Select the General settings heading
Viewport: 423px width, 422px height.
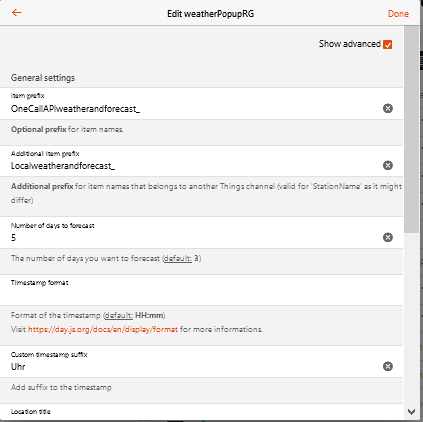pos(43,78)
